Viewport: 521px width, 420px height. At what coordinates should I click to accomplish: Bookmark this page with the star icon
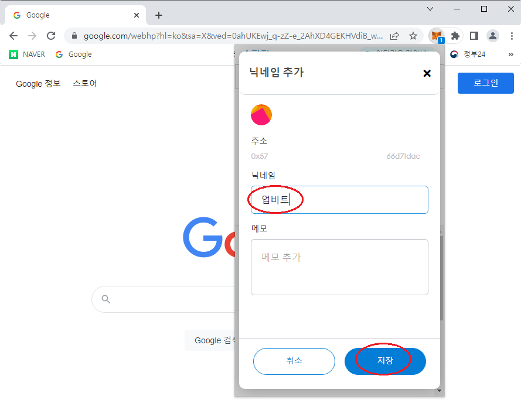click(x=413, y=36)
